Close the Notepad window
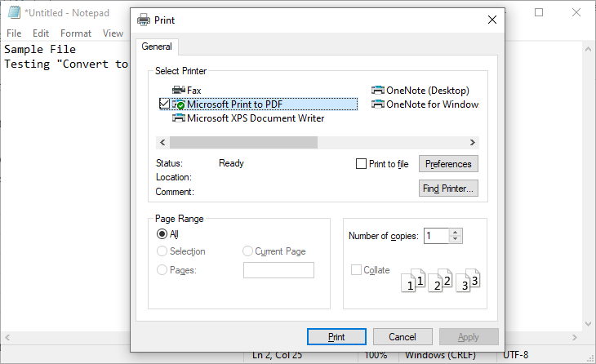 click(x=576, y=12)
